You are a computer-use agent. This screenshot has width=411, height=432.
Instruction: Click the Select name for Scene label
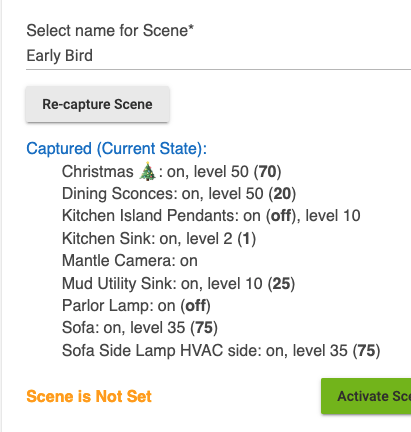click(x=110, y=31)
